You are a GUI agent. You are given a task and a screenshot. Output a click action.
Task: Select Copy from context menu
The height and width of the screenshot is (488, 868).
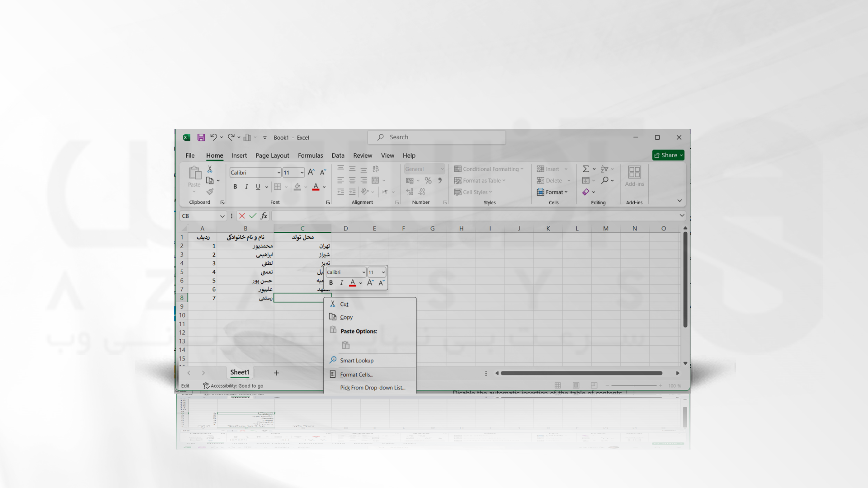tap(346, 317)
